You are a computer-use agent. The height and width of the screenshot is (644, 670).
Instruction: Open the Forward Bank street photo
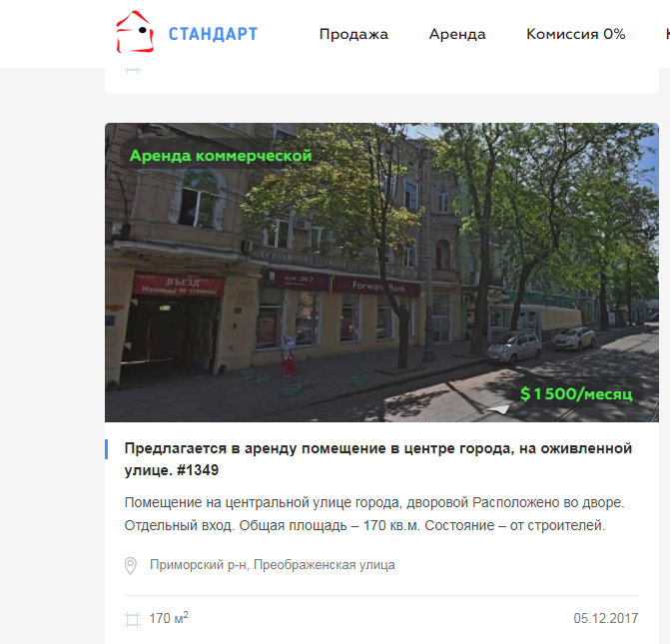[x=381, y=273]
